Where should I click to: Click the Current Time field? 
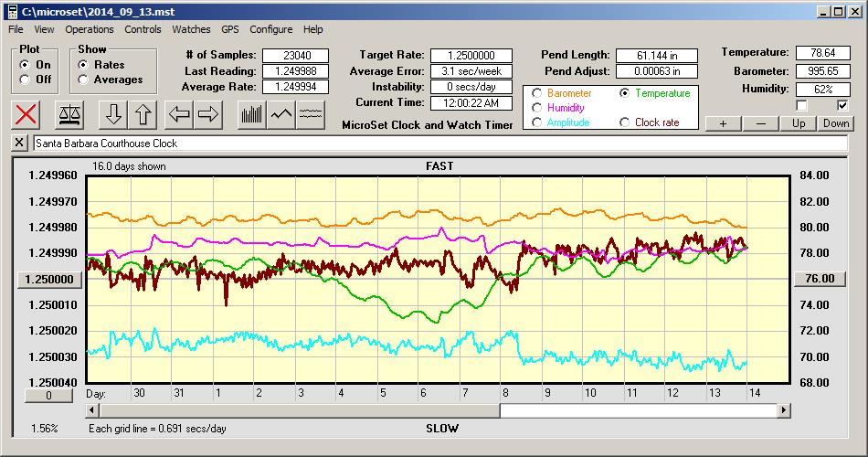[x=471, y=102]
